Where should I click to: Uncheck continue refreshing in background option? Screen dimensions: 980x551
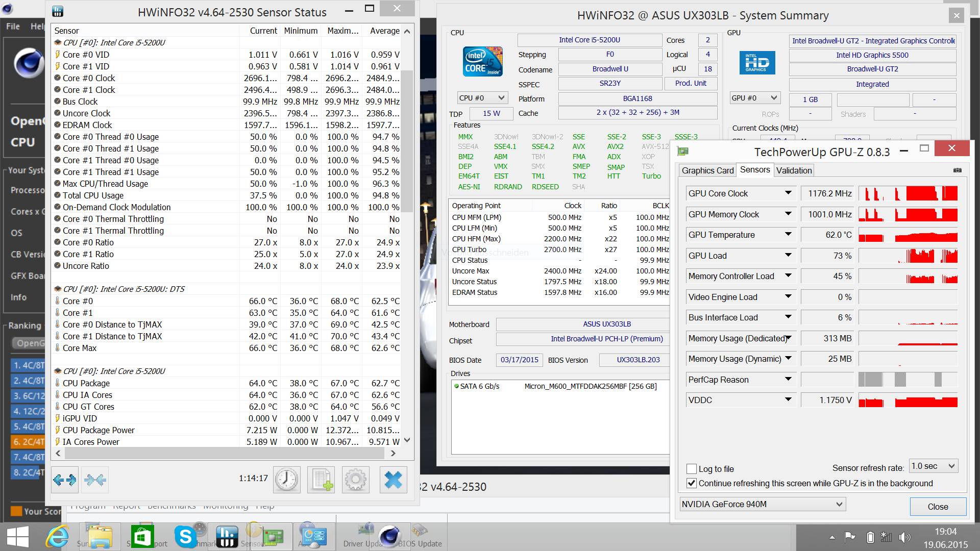tap(692, 483)
